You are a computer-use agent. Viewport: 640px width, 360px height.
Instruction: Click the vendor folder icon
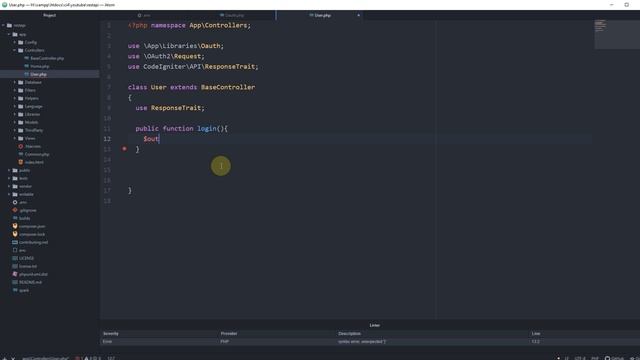click(15, 186)
